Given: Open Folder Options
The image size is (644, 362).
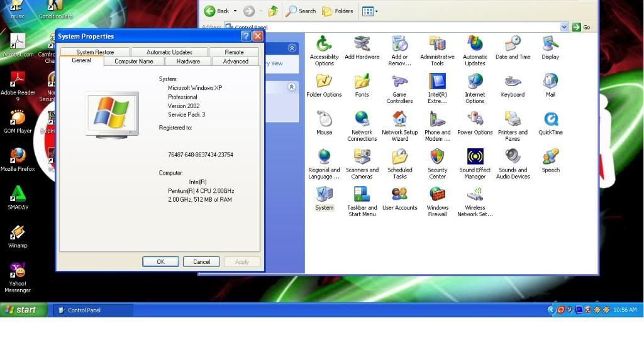Looking at the screenshot, I should pos(324,85).
